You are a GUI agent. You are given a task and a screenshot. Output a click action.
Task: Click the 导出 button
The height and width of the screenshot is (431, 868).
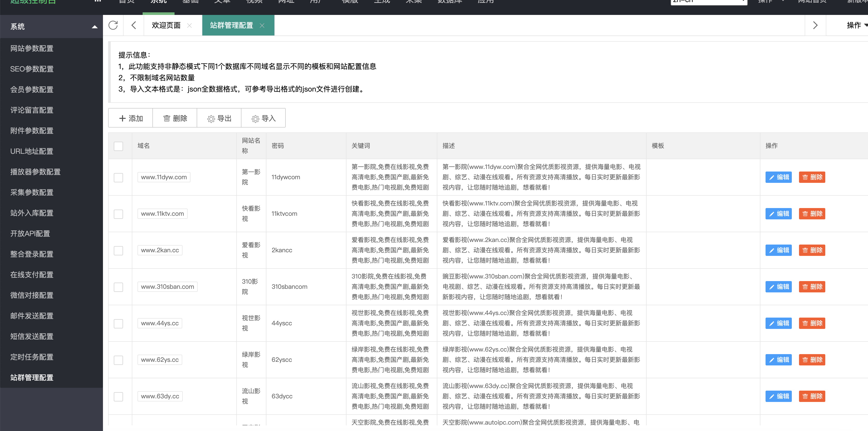pos(219,118)
